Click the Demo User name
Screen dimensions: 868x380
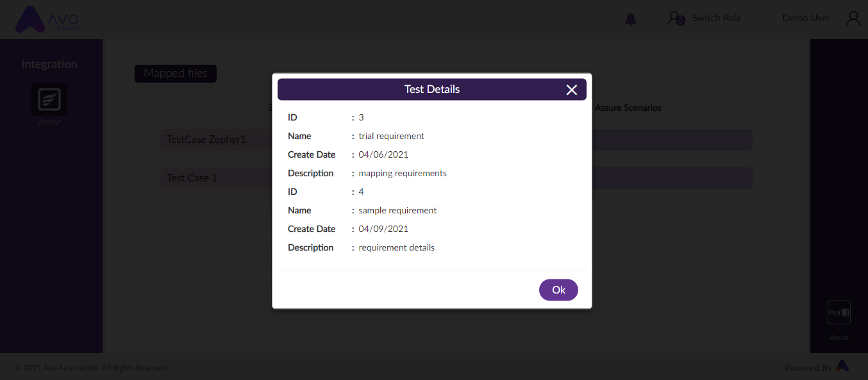click(806, 18)
